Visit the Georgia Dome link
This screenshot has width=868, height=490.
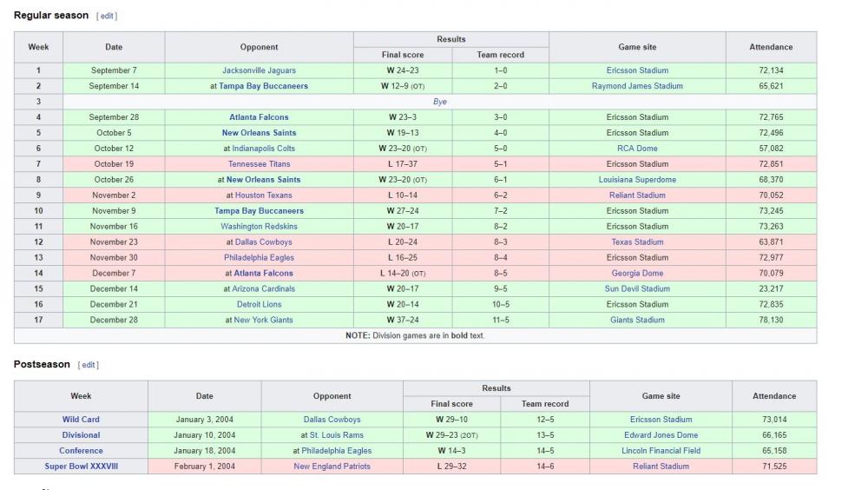click(x=637, y=274)
